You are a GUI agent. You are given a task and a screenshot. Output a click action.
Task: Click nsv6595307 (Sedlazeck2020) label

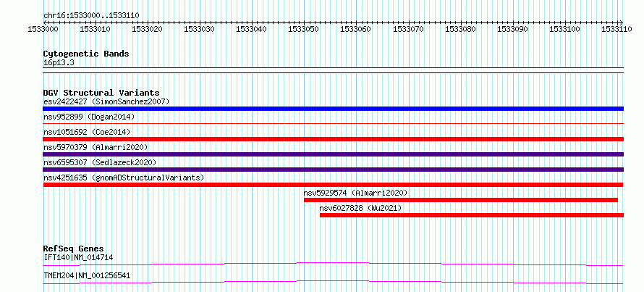(x=100, y=162)
